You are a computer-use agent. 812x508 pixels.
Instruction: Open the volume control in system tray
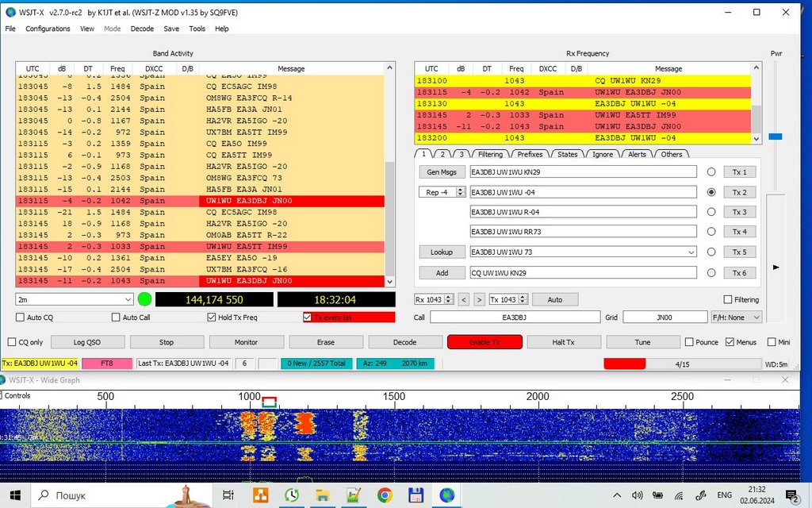pos(638,495)
